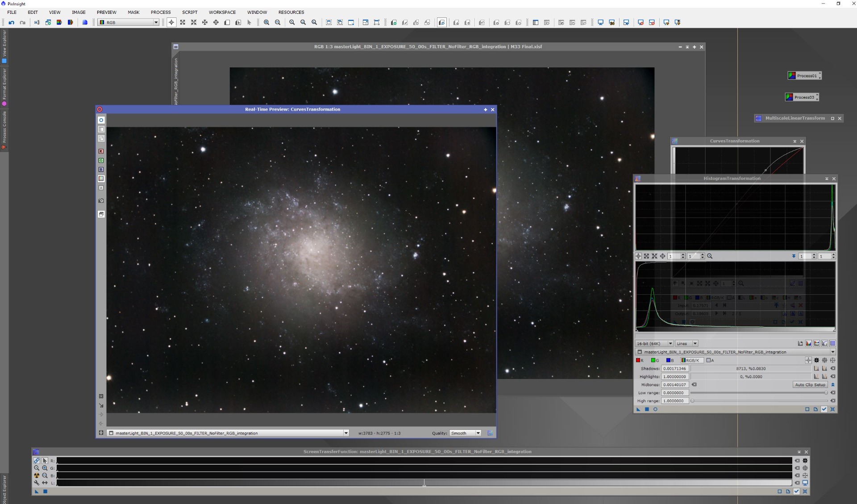Open the PROCESS menu
This screenshot has width=857, height=504.
160,12
